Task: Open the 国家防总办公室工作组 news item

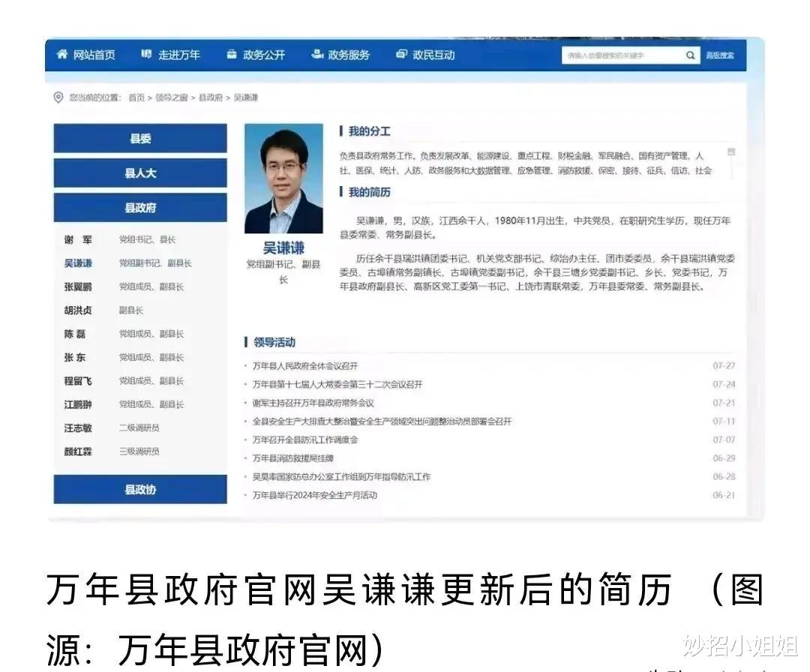Action: tap(341, 477)
